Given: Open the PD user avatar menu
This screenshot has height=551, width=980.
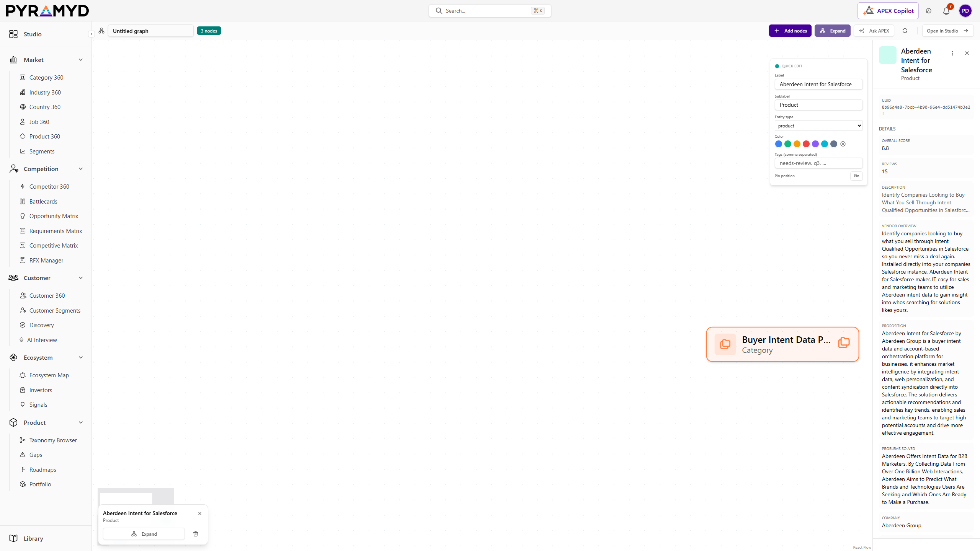Looking at the screenshot, I should tap(965, 11).
